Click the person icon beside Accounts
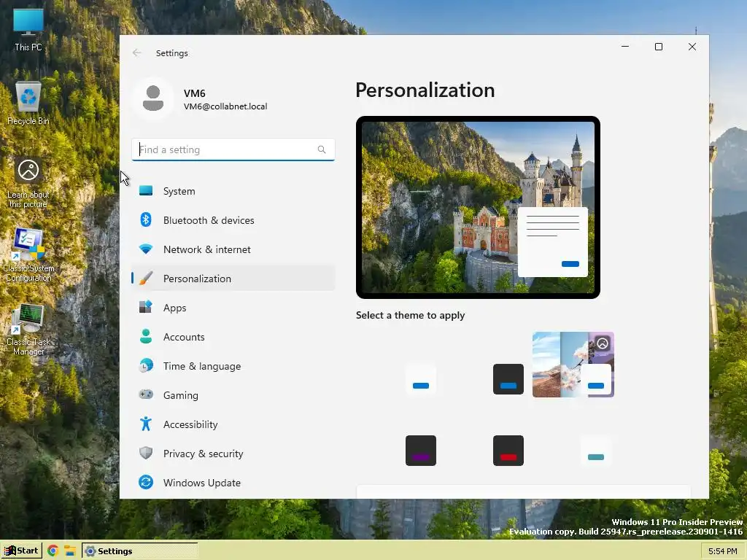The width and height of the screenshot is (747, 560). (146, 336)
